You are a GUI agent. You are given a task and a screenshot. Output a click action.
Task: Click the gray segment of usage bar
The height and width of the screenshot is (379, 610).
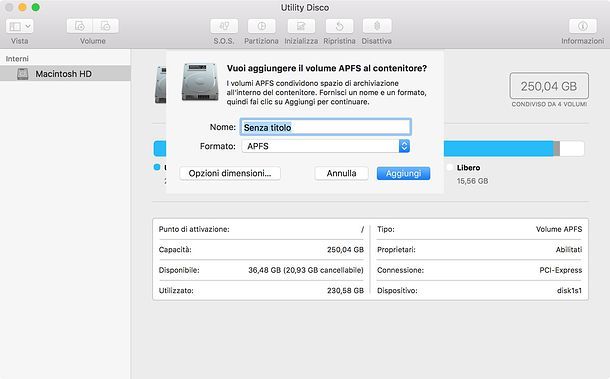557,149
